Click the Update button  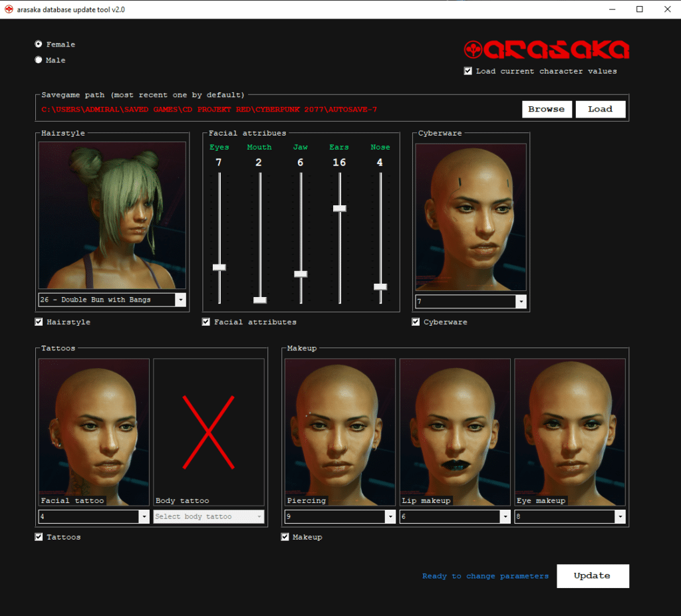pos(593,575)
